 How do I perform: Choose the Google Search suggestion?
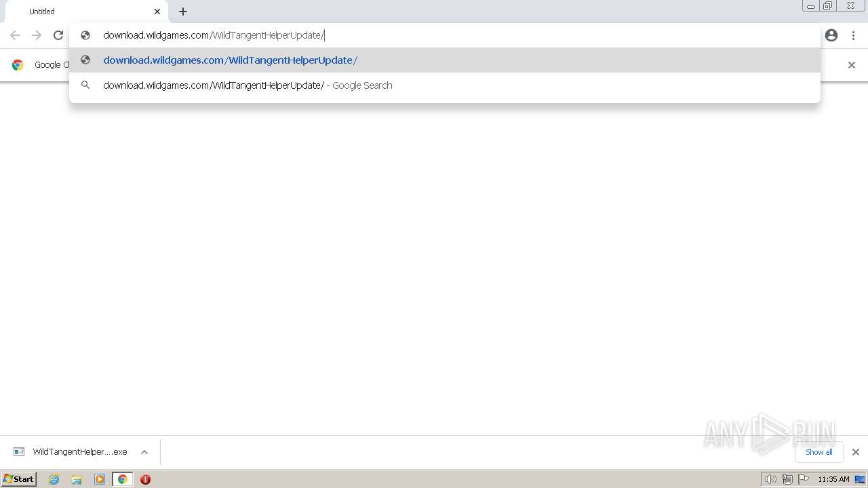click(x=445, y=85)
